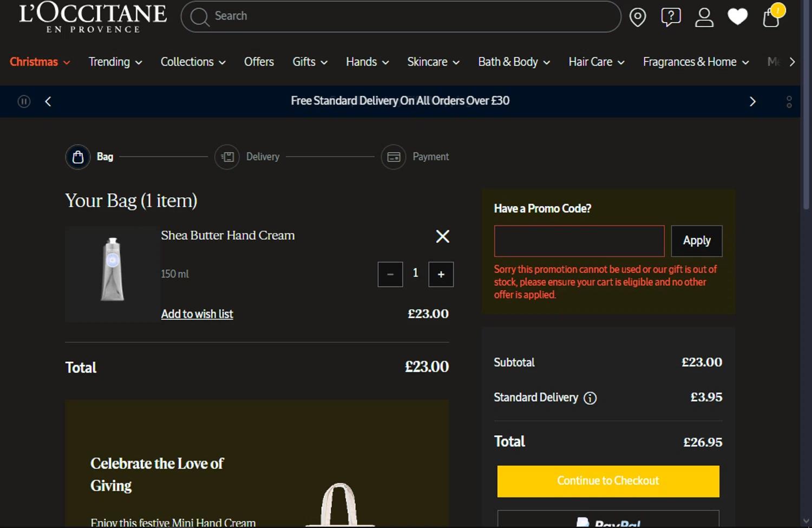Click Add to wish list link
The height and width of the screenshot is (528, 812).
coord(197,314)
